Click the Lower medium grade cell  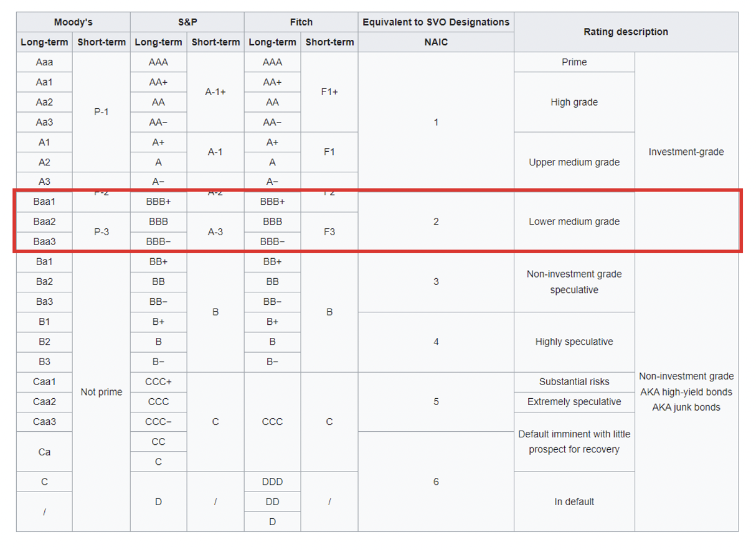574,221
